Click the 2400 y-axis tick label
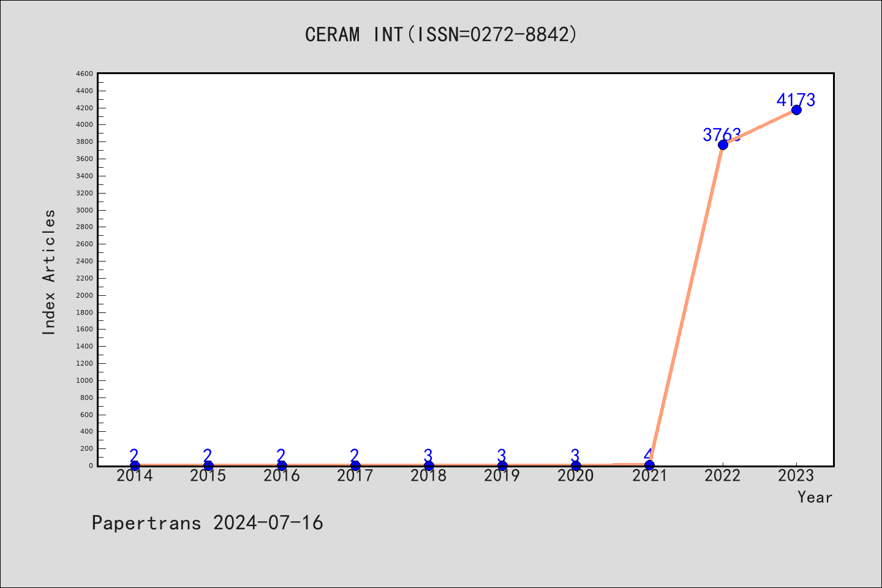This screenshot has height=588, width=882. click(x=85, y=261)
